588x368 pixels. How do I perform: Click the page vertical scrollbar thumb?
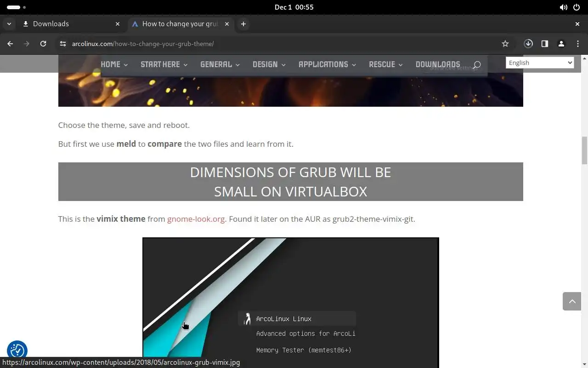click(585, 150)
